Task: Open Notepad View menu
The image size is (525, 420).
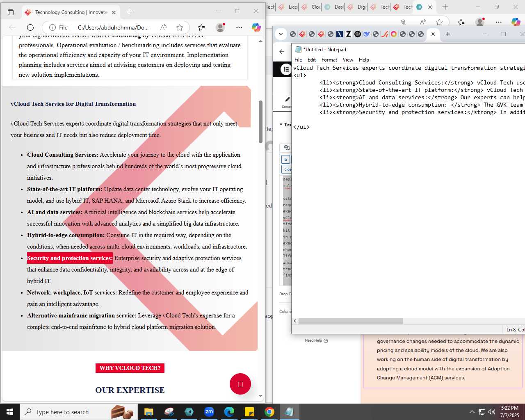Action: point(348,60)
